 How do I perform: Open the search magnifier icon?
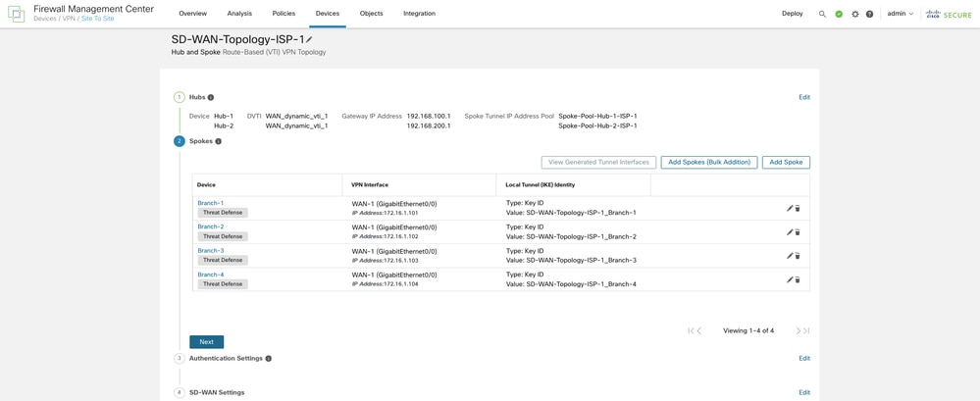coord(822,14)
